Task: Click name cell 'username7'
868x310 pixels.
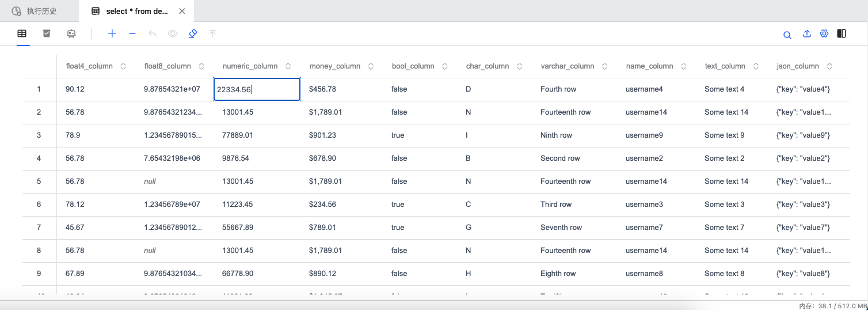Action: pos(644,228)
